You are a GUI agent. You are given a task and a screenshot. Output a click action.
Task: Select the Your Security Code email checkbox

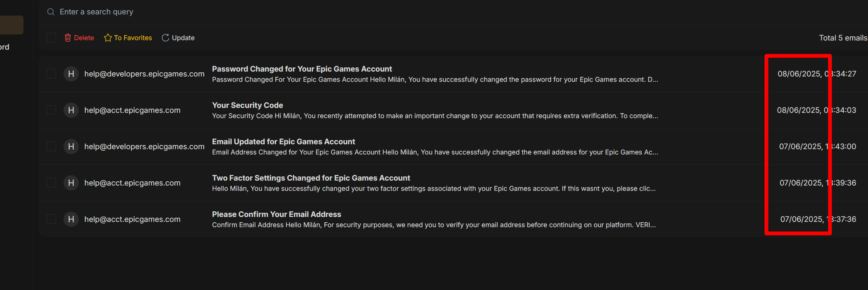51,110
